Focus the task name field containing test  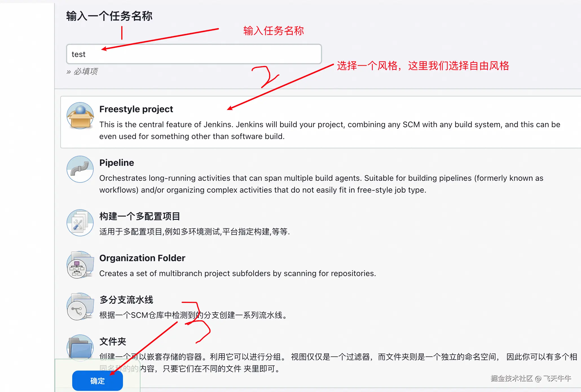click(194, 54)
